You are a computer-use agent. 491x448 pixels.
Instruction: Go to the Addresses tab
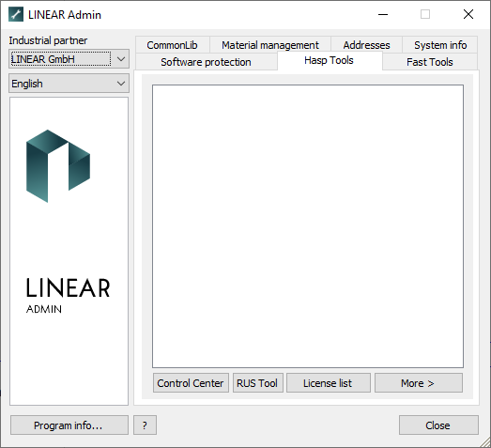click(x=366, y=45)
